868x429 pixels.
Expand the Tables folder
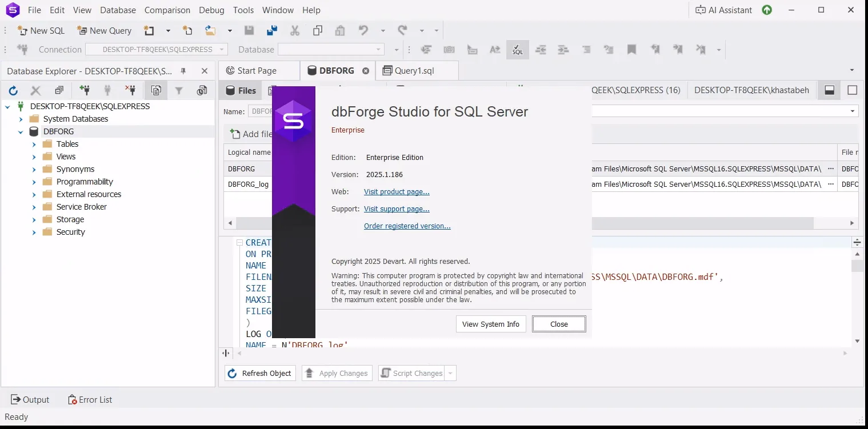pyautogui.click(x=34, y=144)
